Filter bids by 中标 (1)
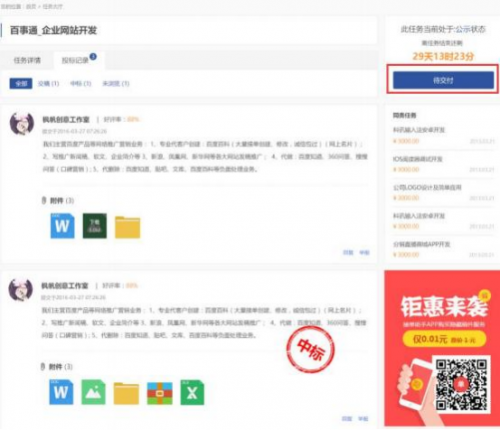 coord(81,83)
